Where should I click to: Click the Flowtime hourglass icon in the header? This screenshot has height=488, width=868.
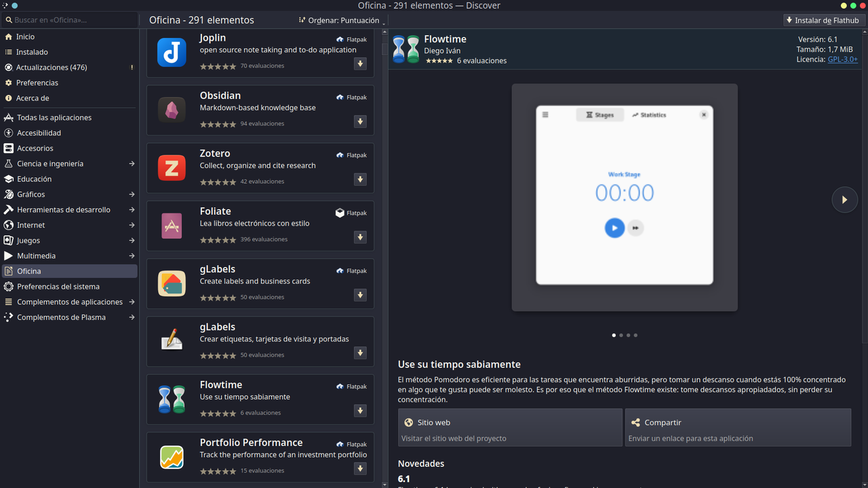coord(405,49)
